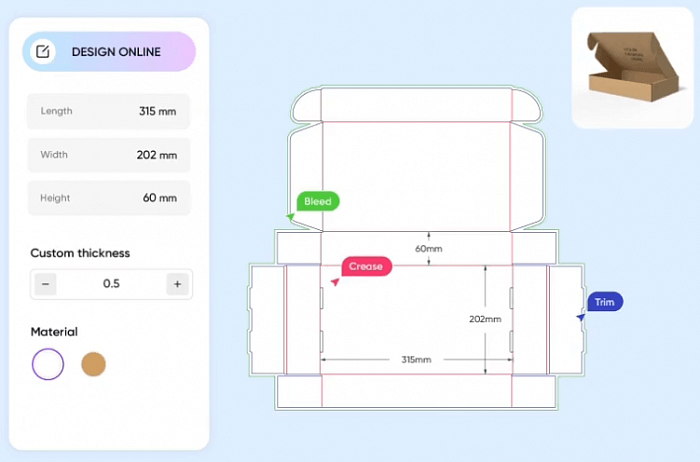The width and height of the screenshot is (700, 462).
Task: Click the blue arrow pointer beside Trim
Action: tap(580, 317)
